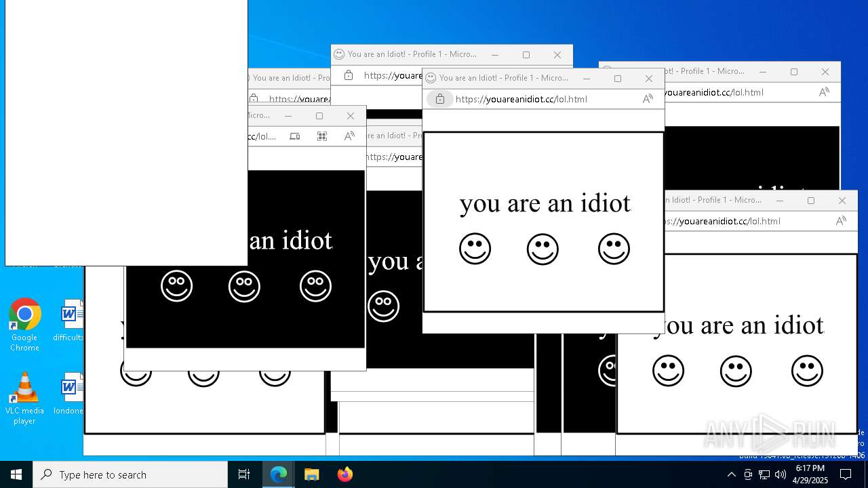Viewport: 868px width, 488px height.
Task: Click the left white smiley in the 'cc/lol....' black popup
Action: (176, 286)
